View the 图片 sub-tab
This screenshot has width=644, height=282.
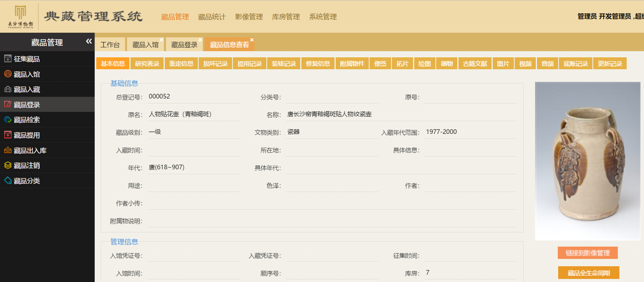503,63
